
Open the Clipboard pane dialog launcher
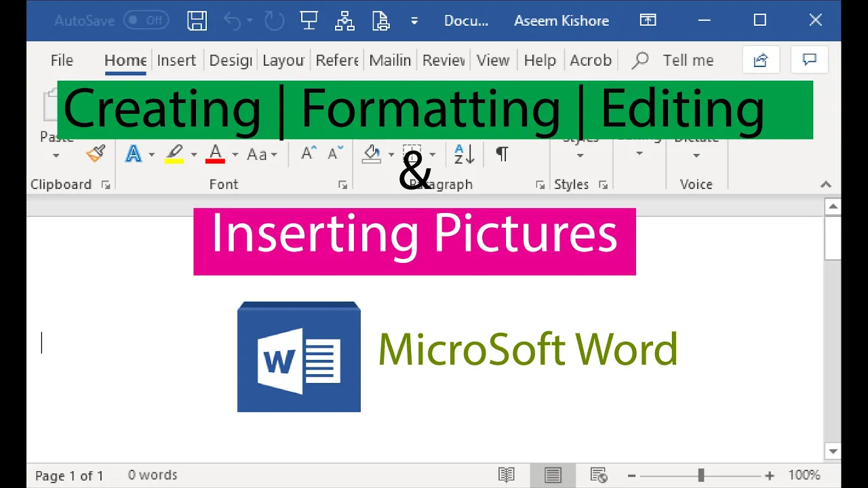point(106,184)
